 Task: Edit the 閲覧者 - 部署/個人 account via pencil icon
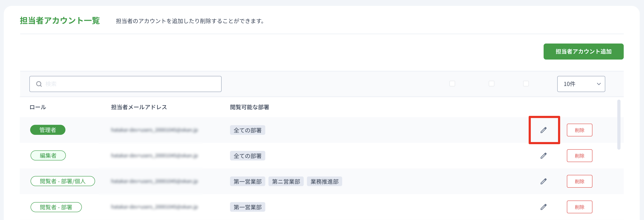pos(544,181)
